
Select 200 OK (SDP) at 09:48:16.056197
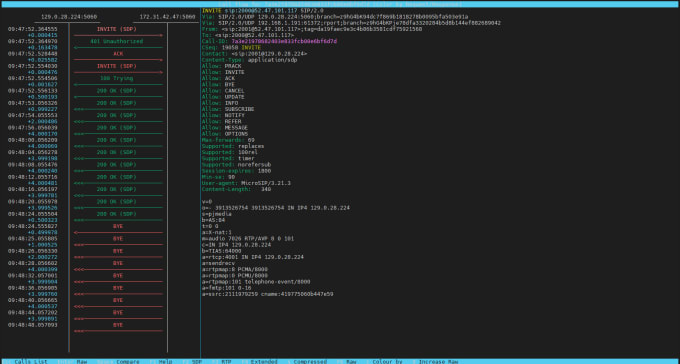click(116, 190)
